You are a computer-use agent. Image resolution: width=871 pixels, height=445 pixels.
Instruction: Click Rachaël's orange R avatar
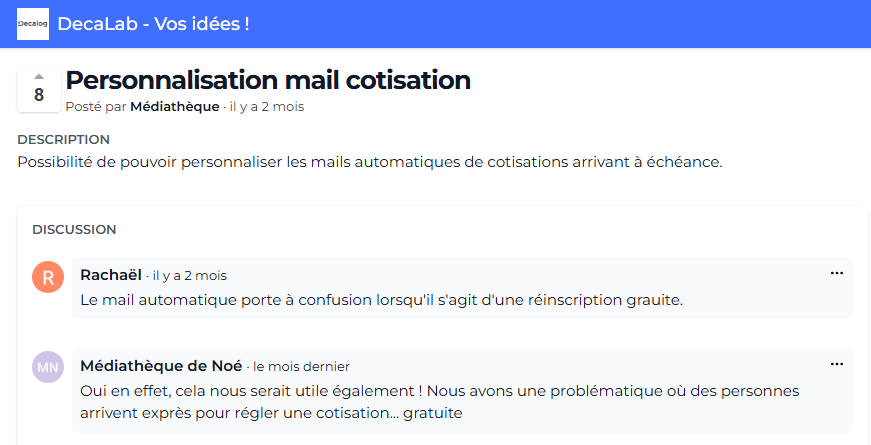coord(48,277)
